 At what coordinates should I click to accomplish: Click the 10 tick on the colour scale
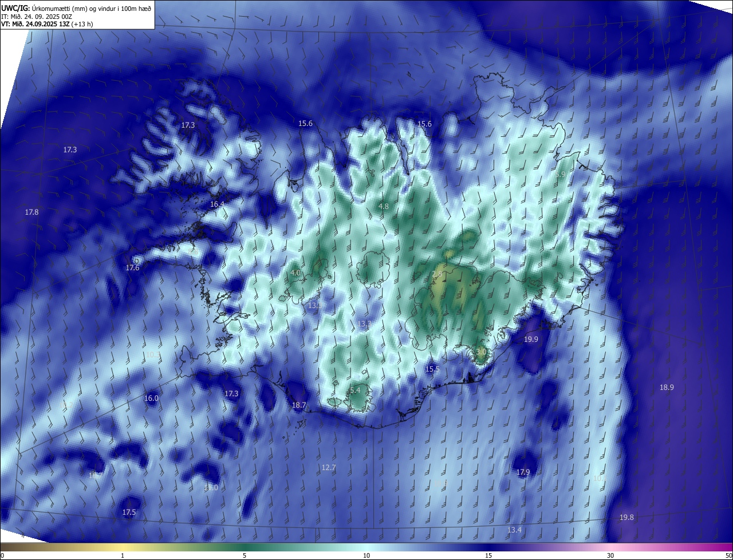366,556
